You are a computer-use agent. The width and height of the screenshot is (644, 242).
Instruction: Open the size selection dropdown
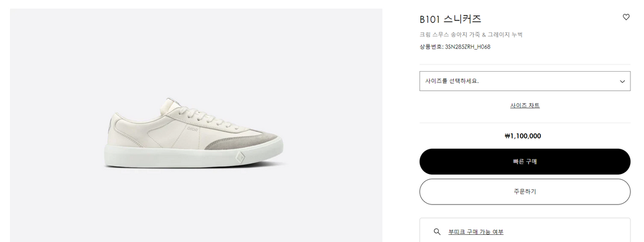tap(525, 81)
